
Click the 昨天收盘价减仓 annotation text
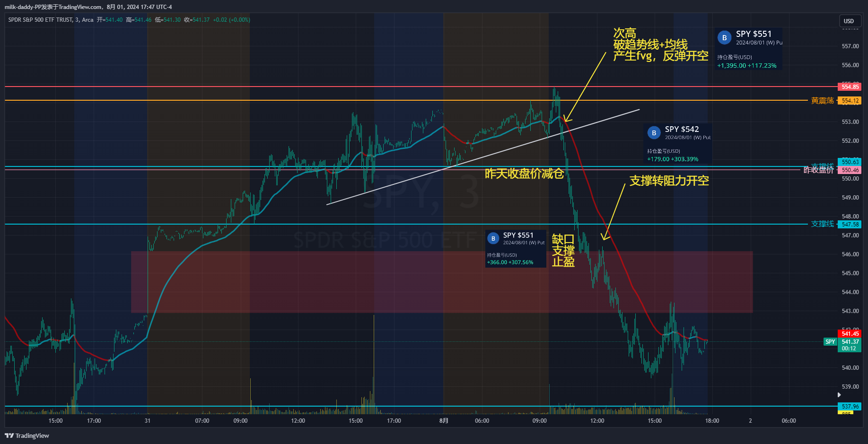coord(524,174)
